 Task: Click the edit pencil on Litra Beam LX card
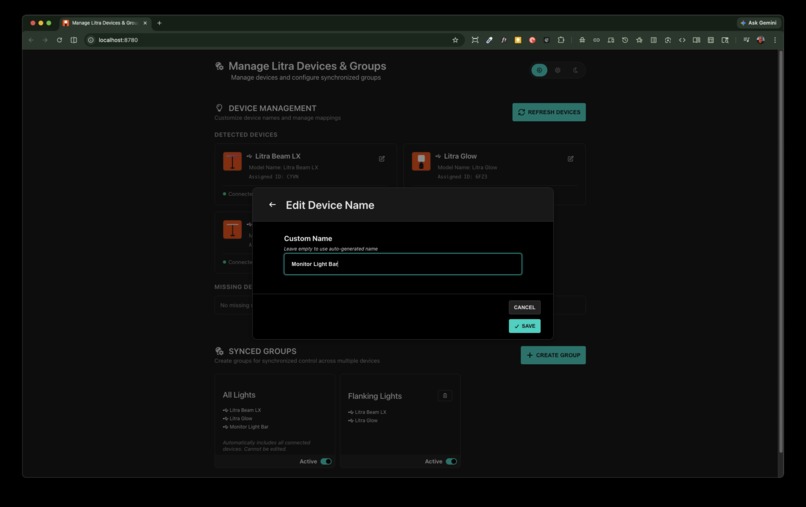382,159
